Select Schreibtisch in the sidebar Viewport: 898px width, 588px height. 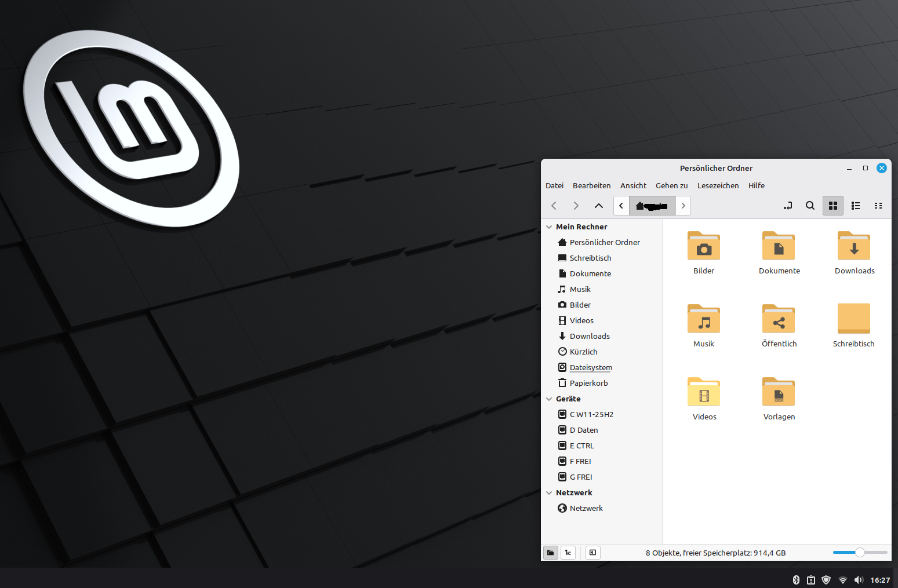(602, 258)
